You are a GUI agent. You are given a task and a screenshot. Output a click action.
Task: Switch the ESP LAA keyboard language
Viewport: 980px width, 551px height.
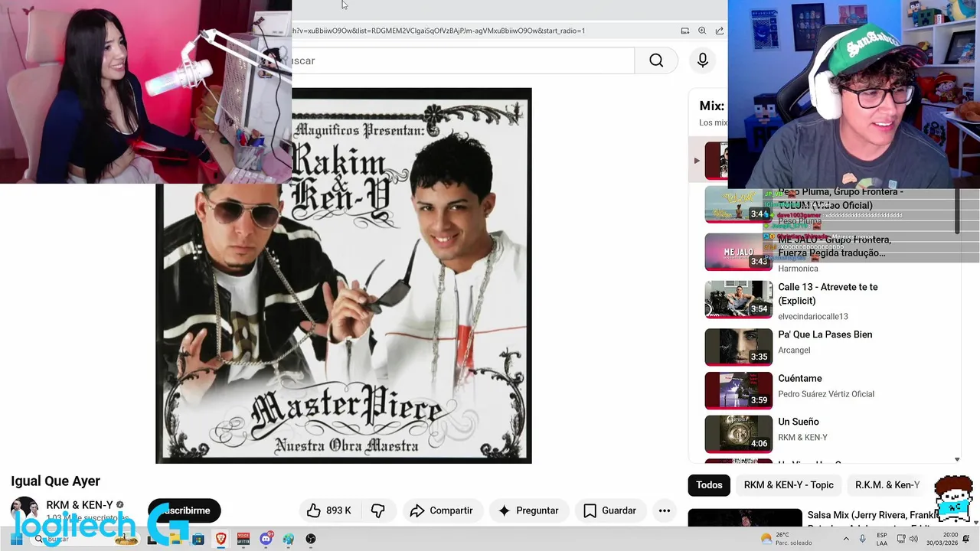(x=882, y=539)
